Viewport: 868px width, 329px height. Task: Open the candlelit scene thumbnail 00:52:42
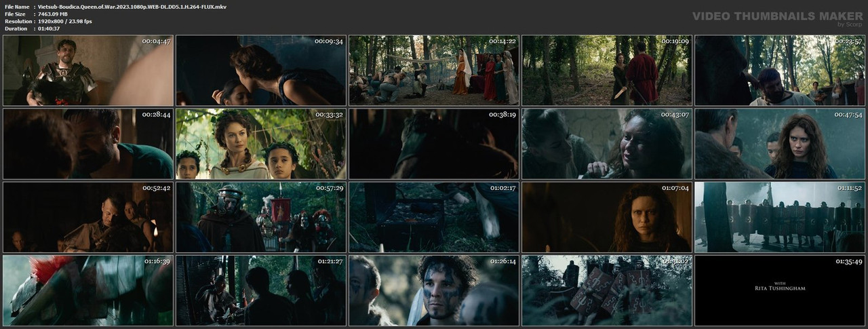88,217
